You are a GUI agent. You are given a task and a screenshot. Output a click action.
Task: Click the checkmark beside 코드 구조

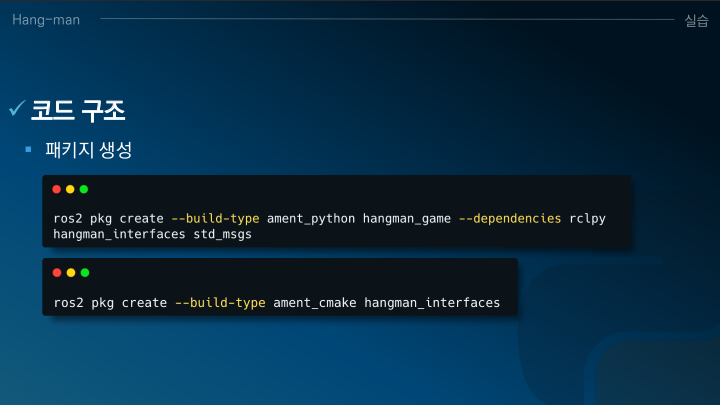coord(17,108)
